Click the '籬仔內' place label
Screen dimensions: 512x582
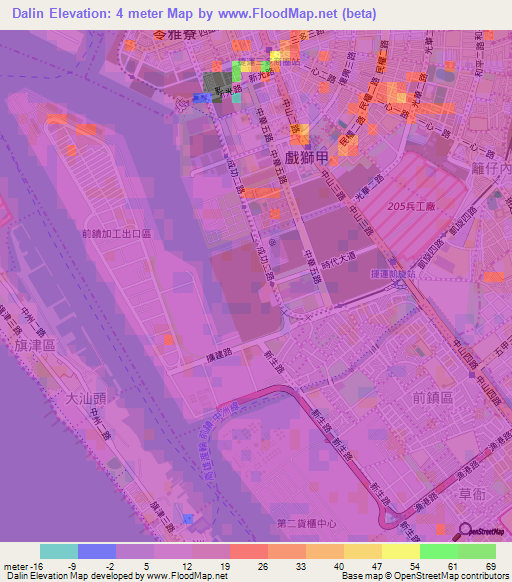click(492, 169)
